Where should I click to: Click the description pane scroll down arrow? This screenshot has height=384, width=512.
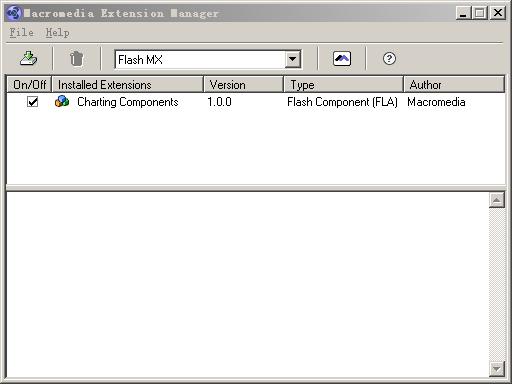[497, 369]
